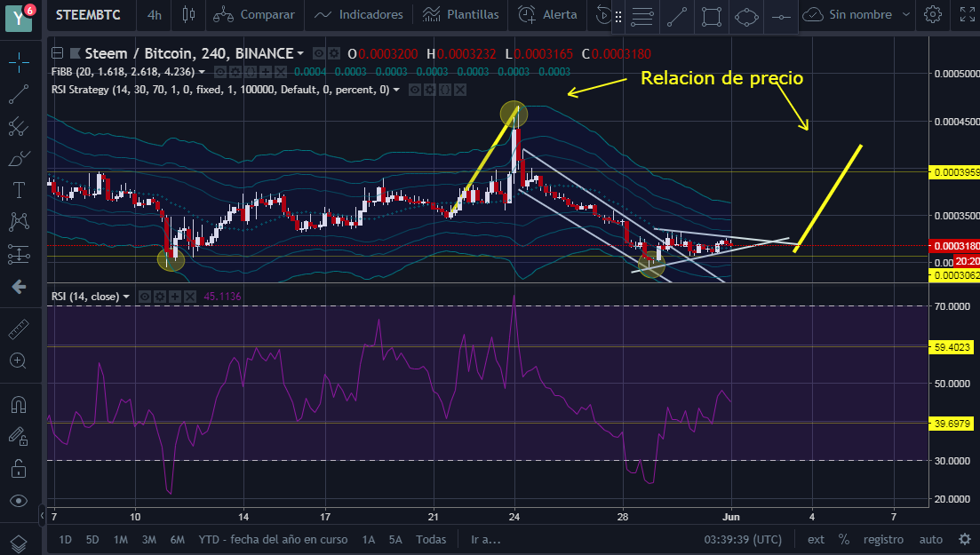Select the 5D time range
This screenshot has width=980, height=555.
click(92, 539)
